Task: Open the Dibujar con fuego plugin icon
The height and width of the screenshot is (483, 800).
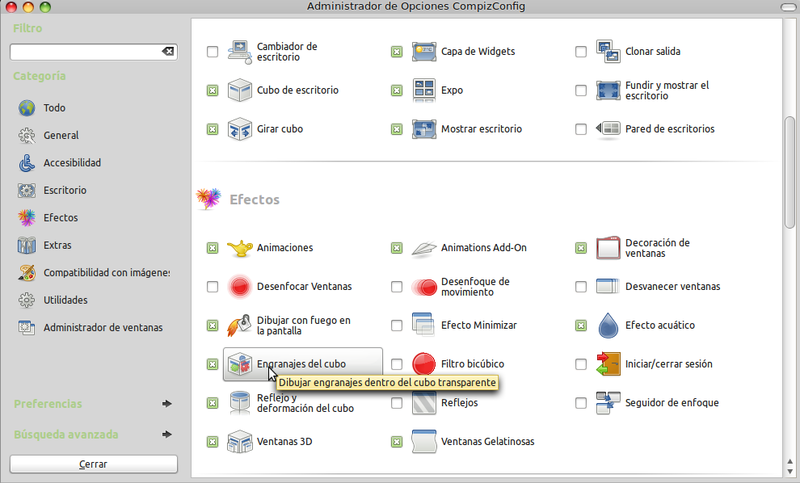Action: pyautogui.click(x=240, y=325)
